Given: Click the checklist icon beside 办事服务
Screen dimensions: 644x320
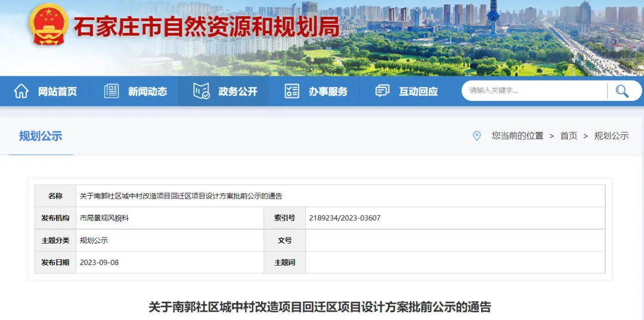Looking at the screenshot, I should tap(292, 91).
